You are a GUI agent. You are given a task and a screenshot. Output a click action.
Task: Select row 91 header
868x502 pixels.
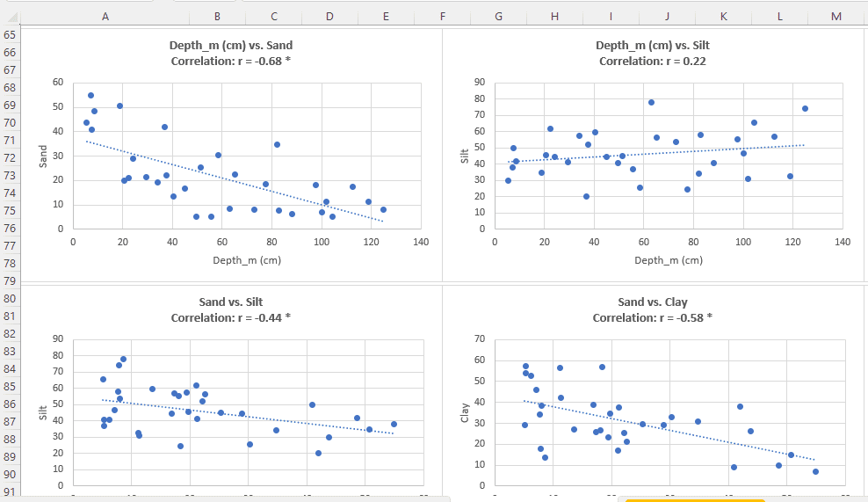click(11, 491)
